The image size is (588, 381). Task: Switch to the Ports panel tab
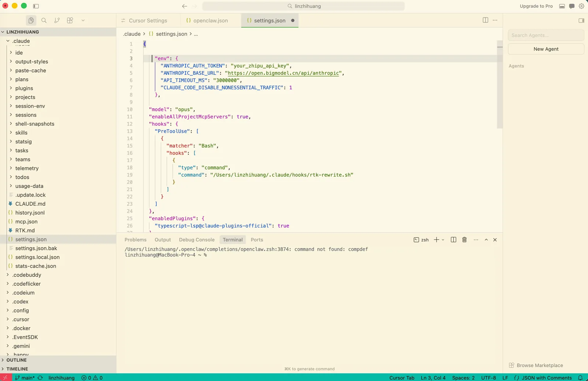tap(257, 240)
